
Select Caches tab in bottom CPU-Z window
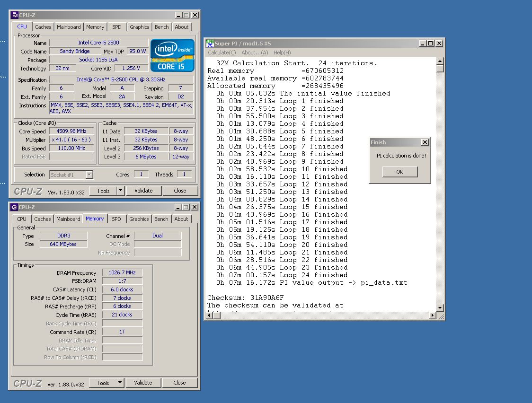coord(43,219)
